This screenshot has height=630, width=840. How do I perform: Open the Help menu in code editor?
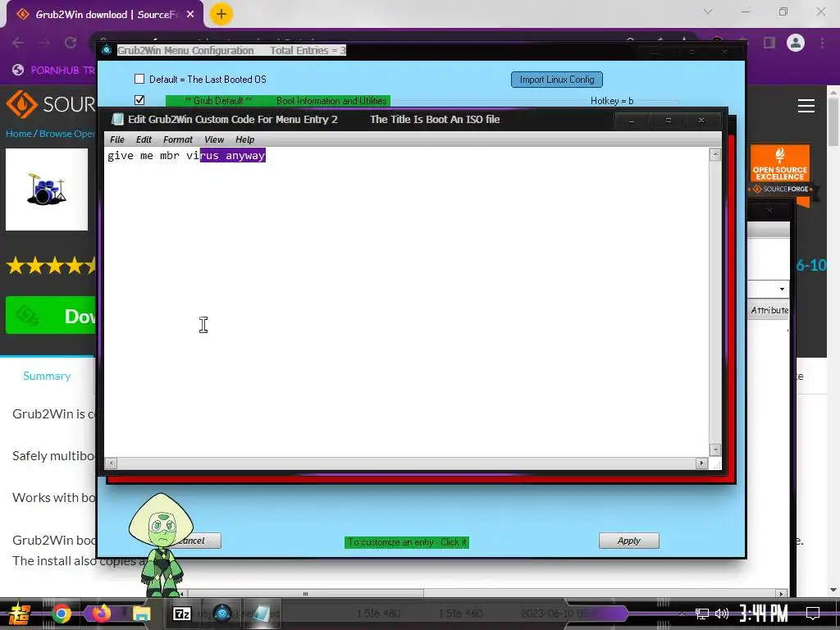pyautogui.click(x=244, y=139)
